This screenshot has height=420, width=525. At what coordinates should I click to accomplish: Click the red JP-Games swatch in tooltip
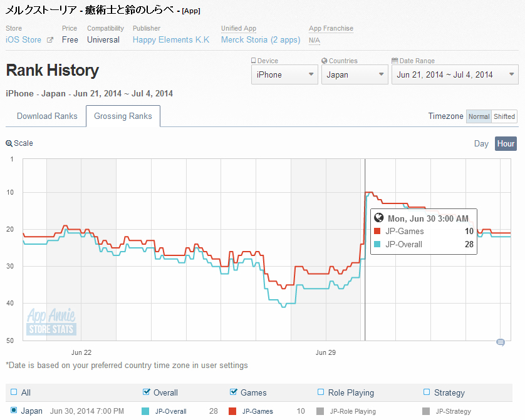click(377, 231)
